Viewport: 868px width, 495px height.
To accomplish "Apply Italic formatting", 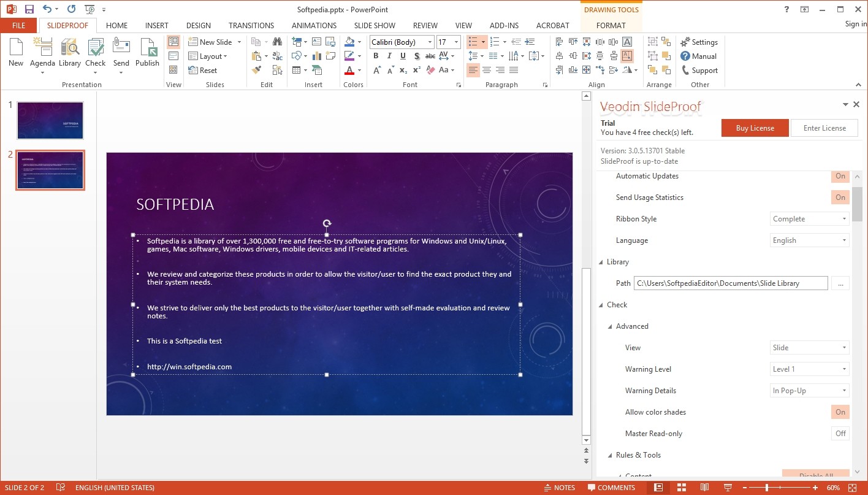I will pos(389,56).
